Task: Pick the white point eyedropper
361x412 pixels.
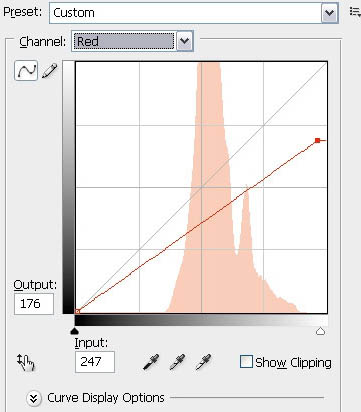Action: 203,362
